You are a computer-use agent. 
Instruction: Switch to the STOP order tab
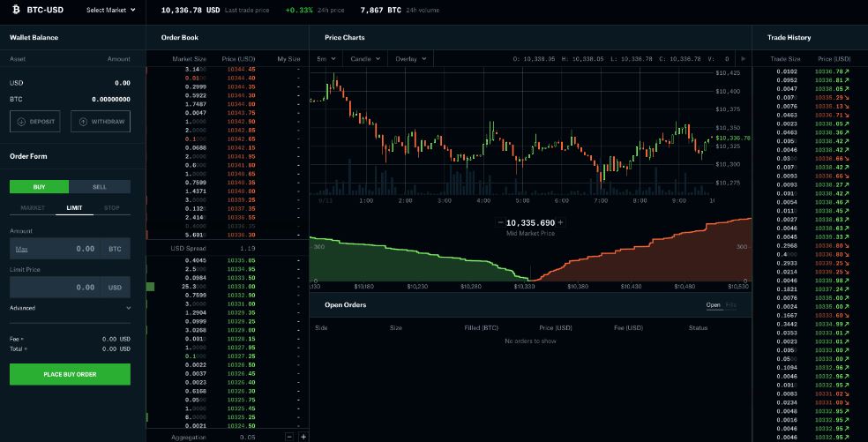point(112,207)
